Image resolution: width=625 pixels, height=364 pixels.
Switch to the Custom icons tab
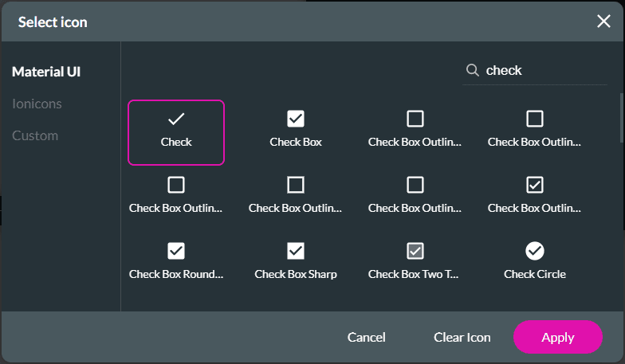coord(35,135)
